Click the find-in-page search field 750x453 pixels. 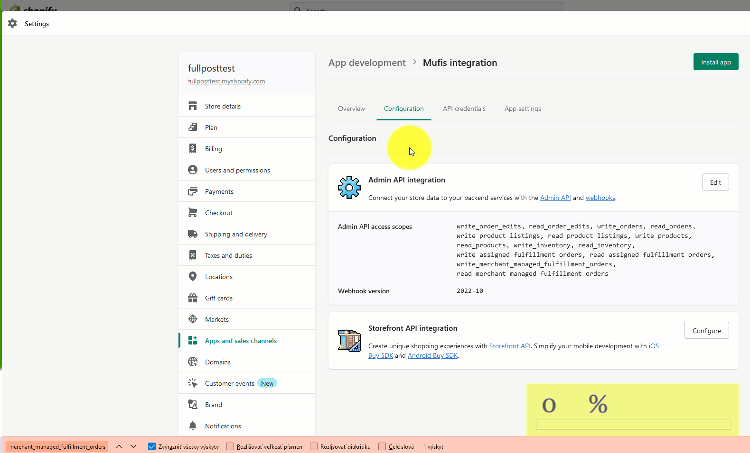(x=57, y=446)
